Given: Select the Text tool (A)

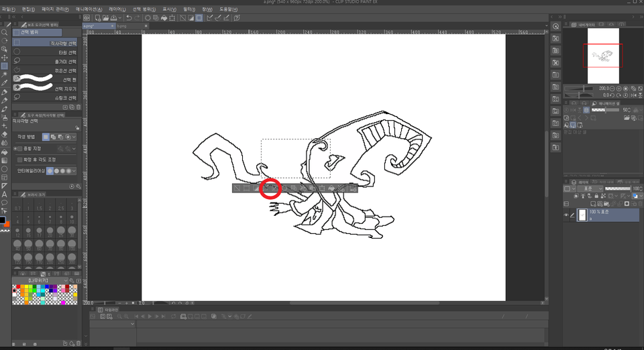Looking at the screenshot, I should tap(5, 195).
